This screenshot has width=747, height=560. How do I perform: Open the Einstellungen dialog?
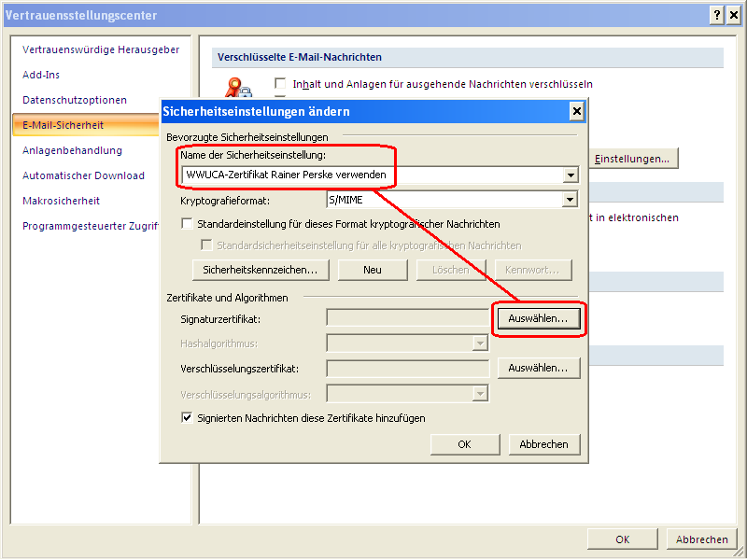pos(635,159)
